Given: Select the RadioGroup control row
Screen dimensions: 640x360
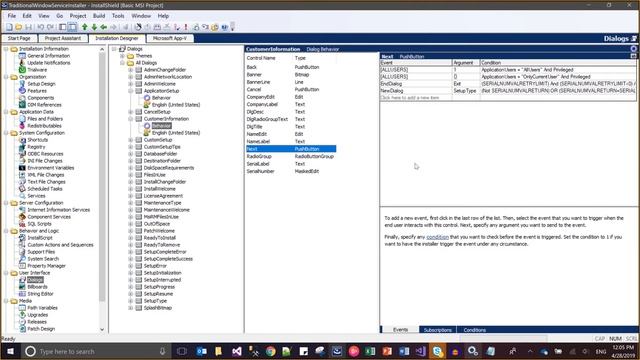Looking at the screenshot, I should [291, 156].
